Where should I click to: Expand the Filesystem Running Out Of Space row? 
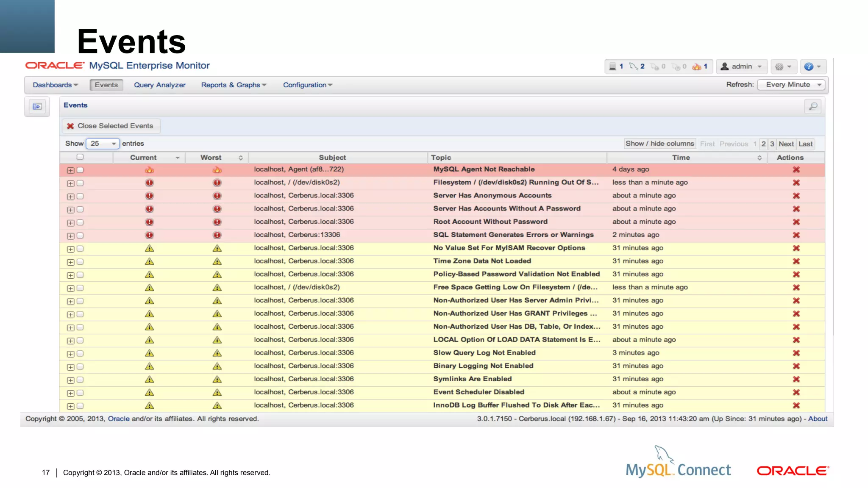[70, 183]
